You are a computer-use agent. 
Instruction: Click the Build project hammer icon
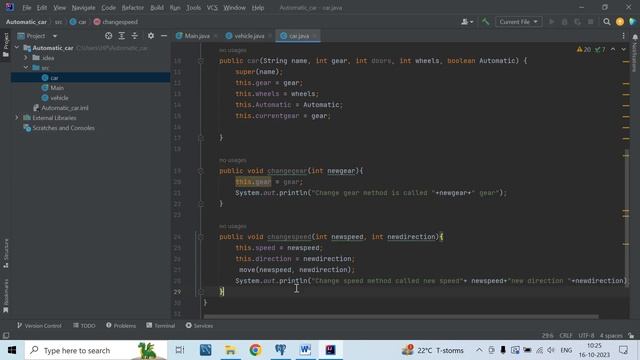[485, 22]
